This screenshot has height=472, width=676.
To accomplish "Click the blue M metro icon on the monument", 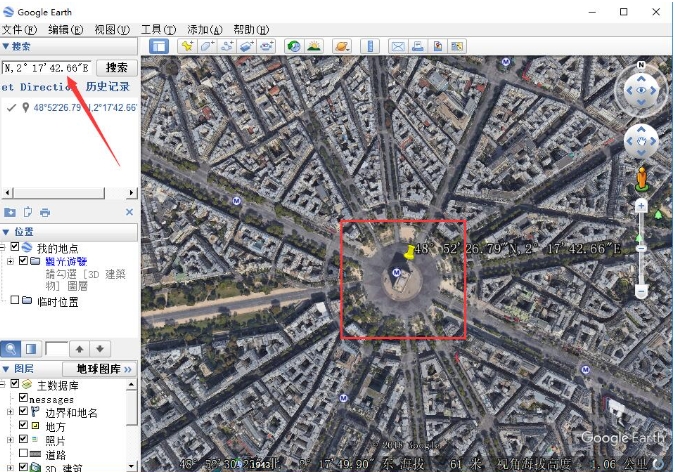I will point(396,272).
